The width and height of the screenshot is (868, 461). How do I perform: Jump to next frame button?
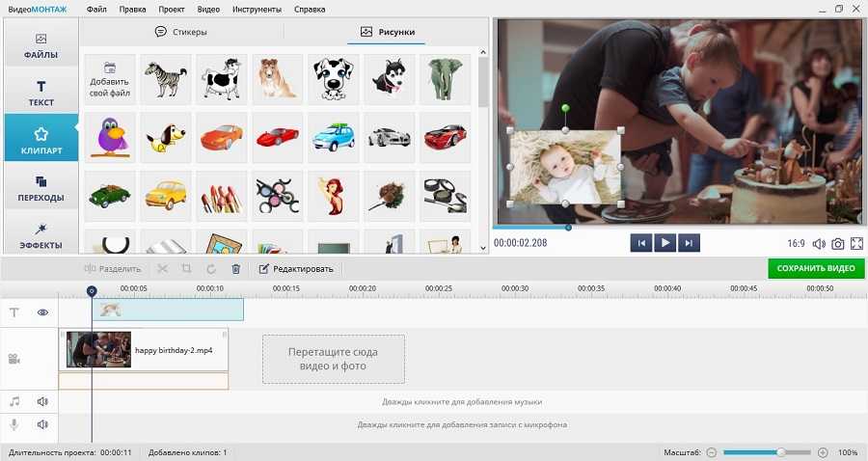tap(689, 243)
